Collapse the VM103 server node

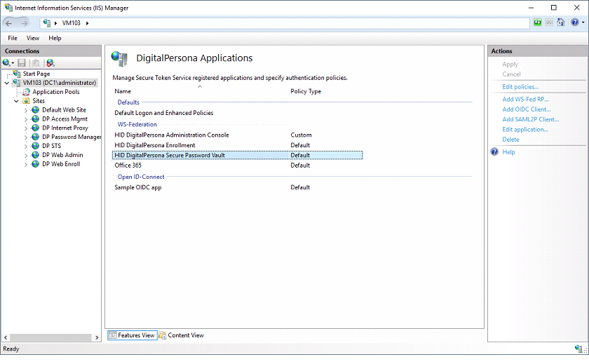6,83
